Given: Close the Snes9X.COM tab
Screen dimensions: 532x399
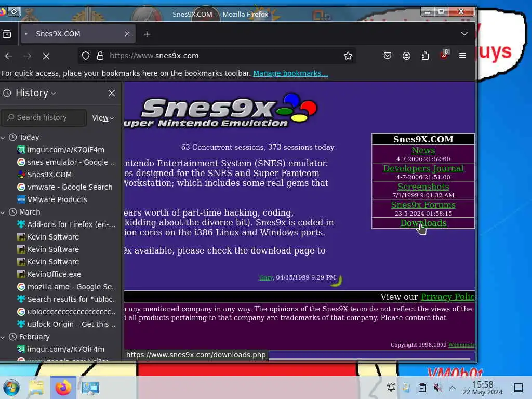Looking at the screenshot, I should 127,34.
